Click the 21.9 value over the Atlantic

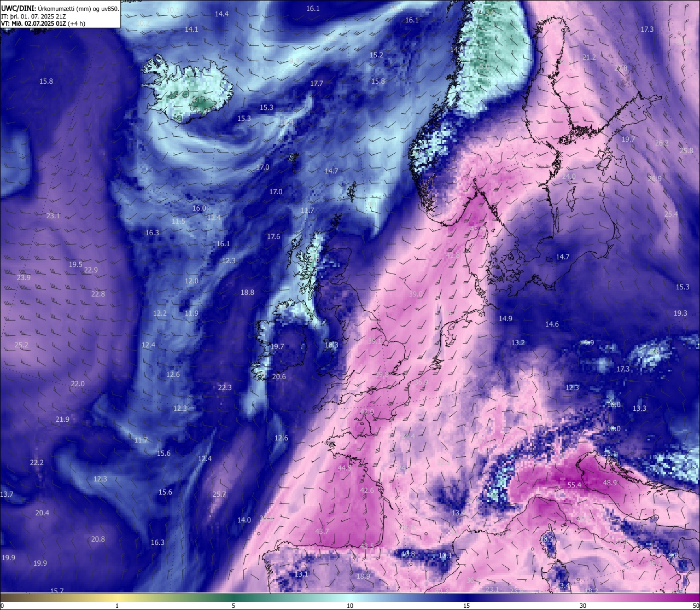62,419
